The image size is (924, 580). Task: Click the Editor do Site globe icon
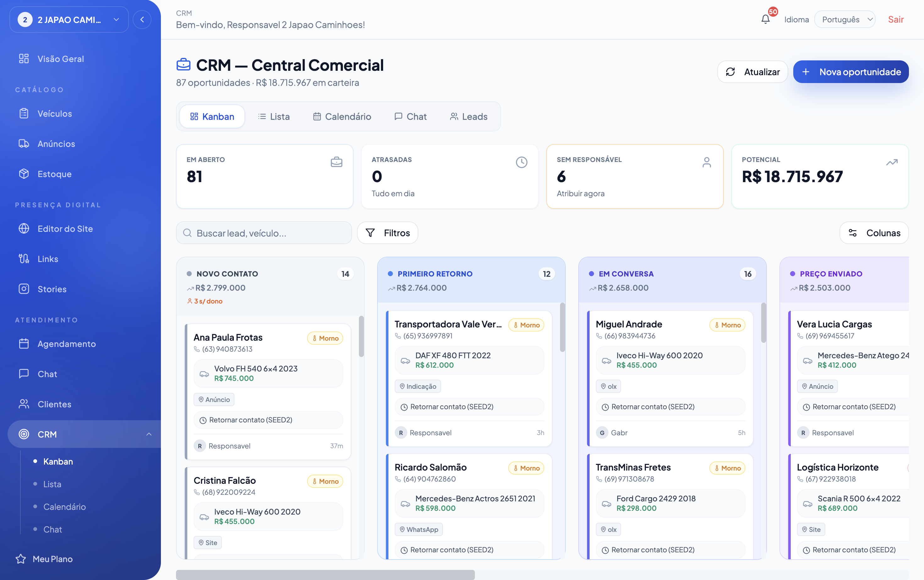click(x=24, y=229)
